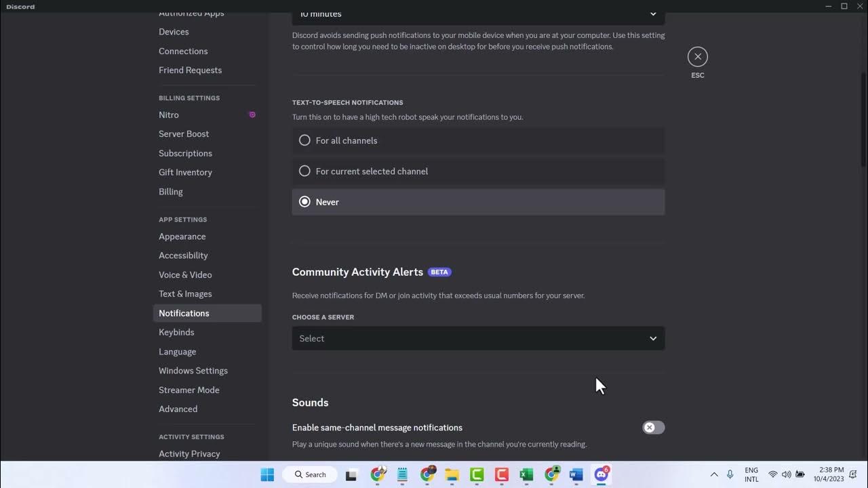Click the Nitro badge icon in sidebar
This screenshot has width=868, height=488.
252,115
